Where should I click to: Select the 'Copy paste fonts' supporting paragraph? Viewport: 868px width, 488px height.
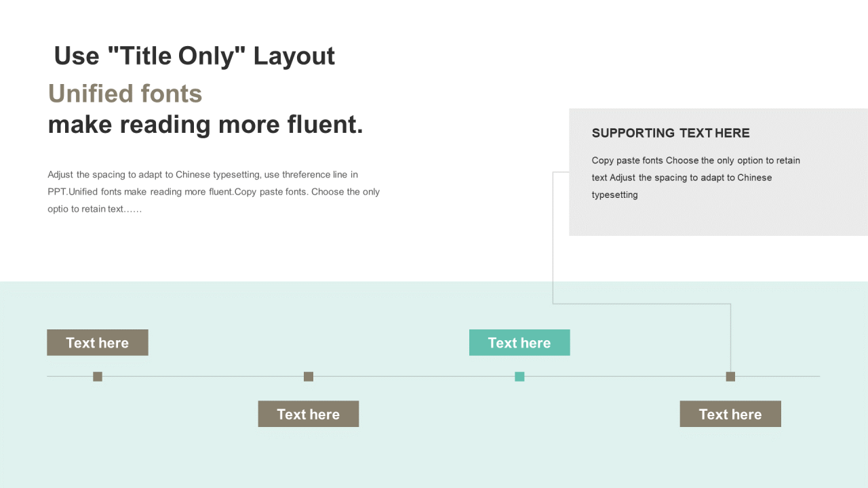696,178
